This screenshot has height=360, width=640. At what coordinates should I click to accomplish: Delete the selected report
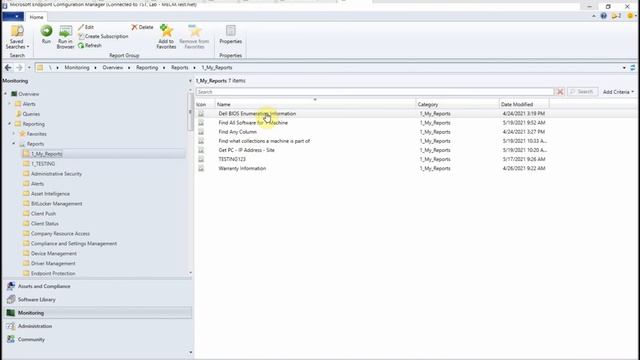tap(142, 27)
